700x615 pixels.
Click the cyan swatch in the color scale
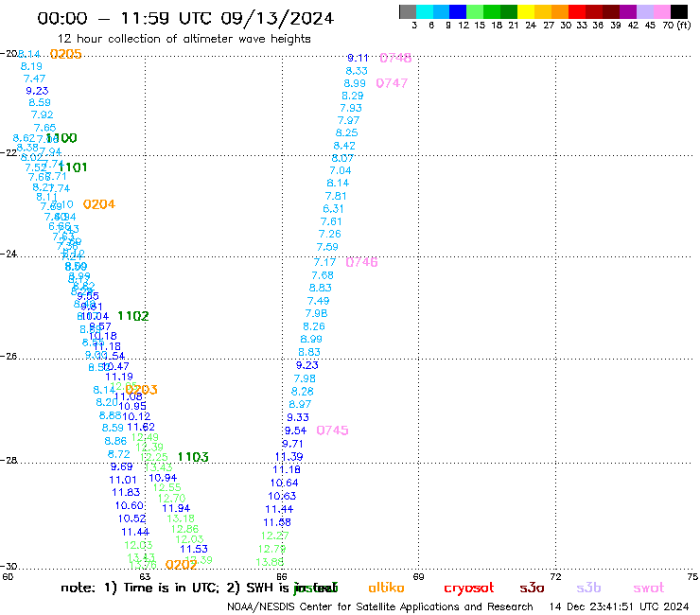(425, 11)
